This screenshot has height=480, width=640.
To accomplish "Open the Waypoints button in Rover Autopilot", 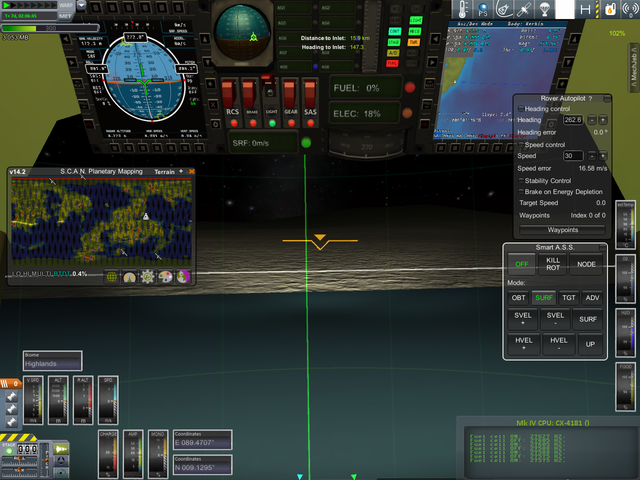I will [x=562, y=230].
